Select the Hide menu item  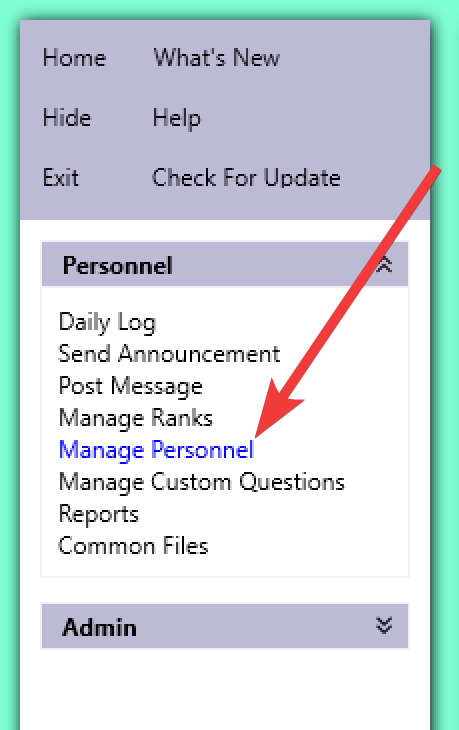(x=67, y=118)
